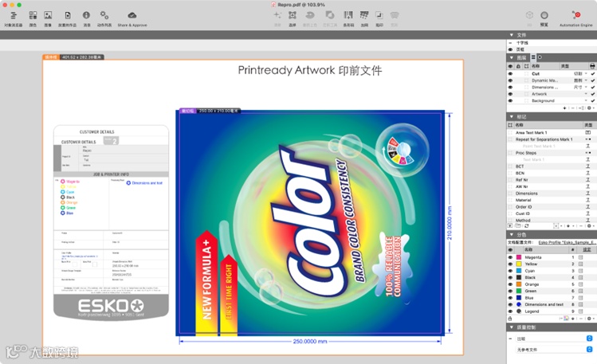Collapse the Marks panel triangle
Viewport: 597px width, 364px height.
click(512, 116)
